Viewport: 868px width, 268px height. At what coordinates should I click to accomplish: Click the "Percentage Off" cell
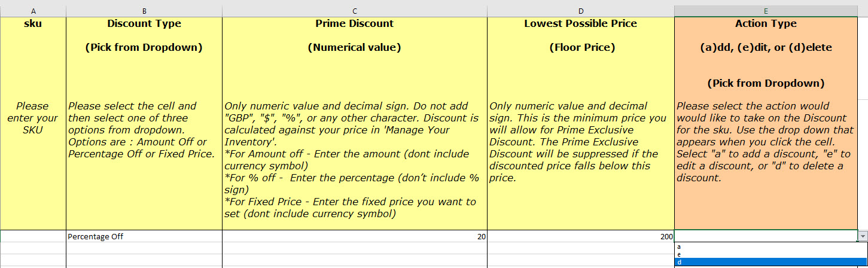(144, 236)
